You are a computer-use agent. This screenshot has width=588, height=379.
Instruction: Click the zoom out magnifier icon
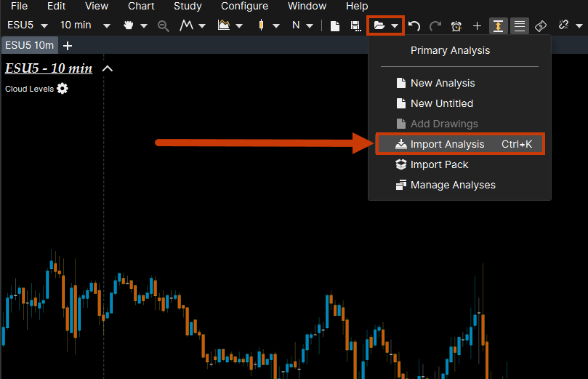coord(163,25)
